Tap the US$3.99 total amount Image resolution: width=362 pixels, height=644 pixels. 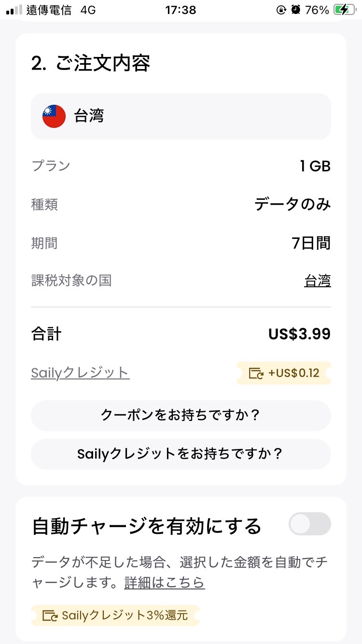(x=299, y=334)
